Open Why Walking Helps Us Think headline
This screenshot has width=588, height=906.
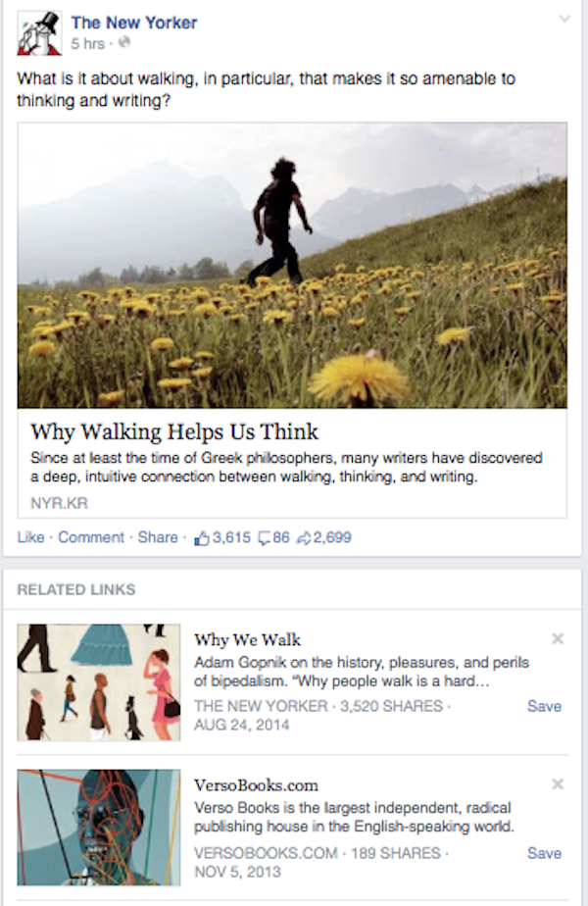point(174,431)
